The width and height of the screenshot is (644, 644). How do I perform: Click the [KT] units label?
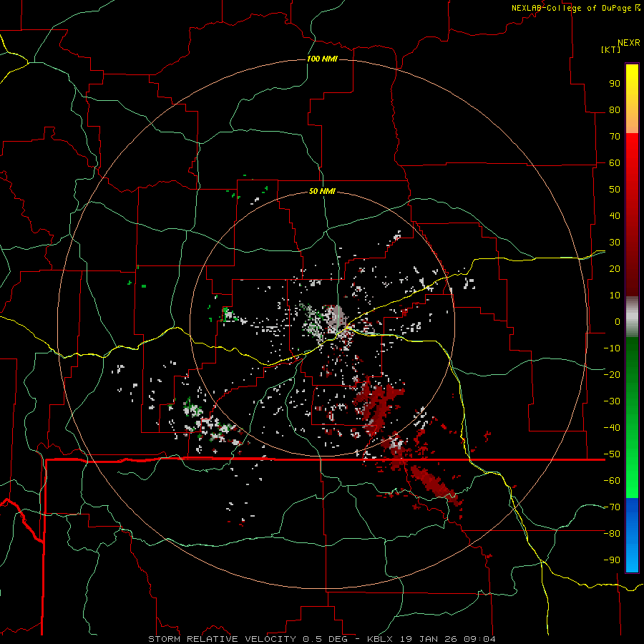610,49
